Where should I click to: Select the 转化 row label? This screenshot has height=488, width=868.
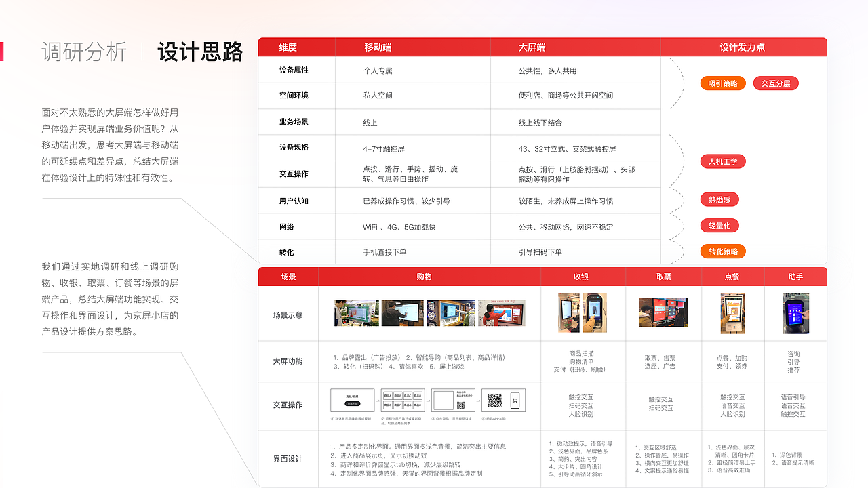(x=286, y=252)
